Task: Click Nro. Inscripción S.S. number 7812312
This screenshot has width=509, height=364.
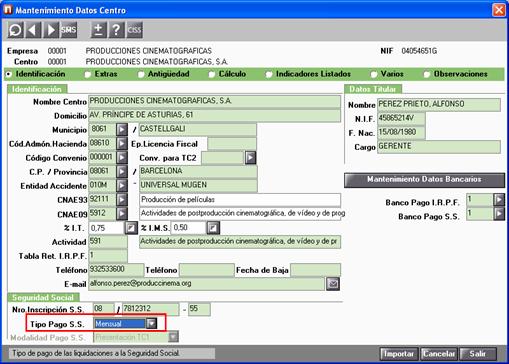Action: 150,309
